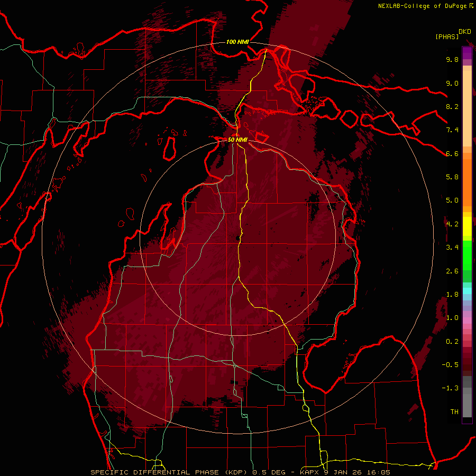The width and height of the screenshot is (476, 476).
Task: Click the 100 NMI range ring label
Action: 237,42
